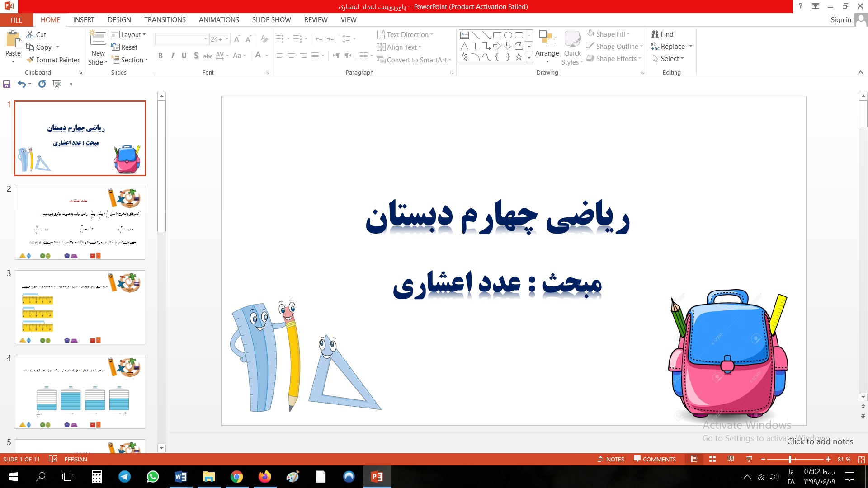868x488 pixels.
Task: Toggle Bold text formatting
Action: tap(160, 56)
